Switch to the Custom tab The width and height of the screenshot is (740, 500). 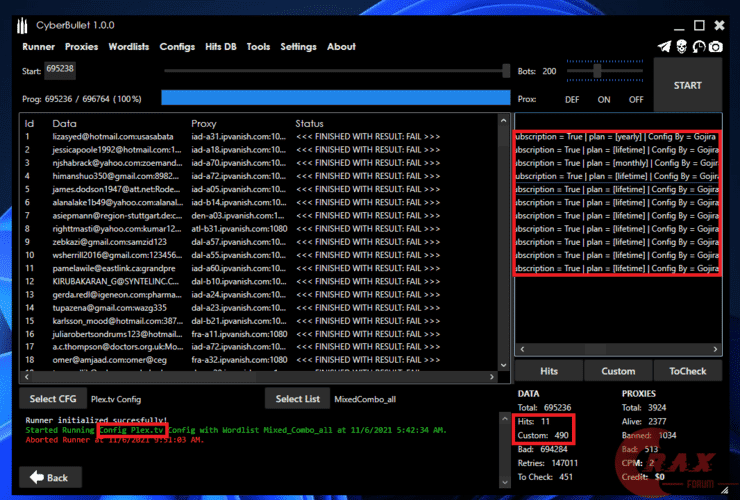pyautogui.click(x=618, y=371)
